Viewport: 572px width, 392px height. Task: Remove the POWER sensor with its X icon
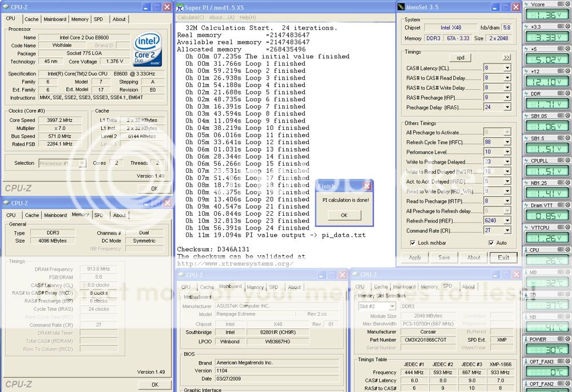point(569,339)
